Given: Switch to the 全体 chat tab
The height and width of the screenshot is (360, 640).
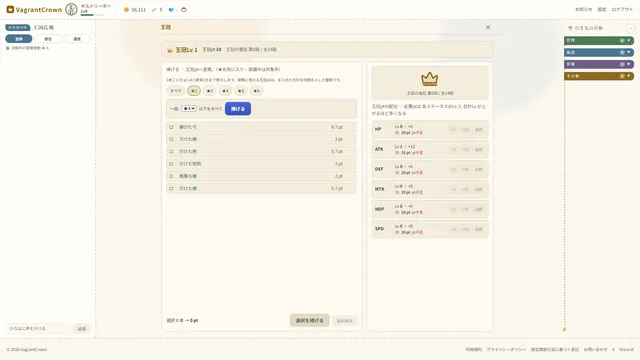Looking at the screenshot, I should point(19,39).
